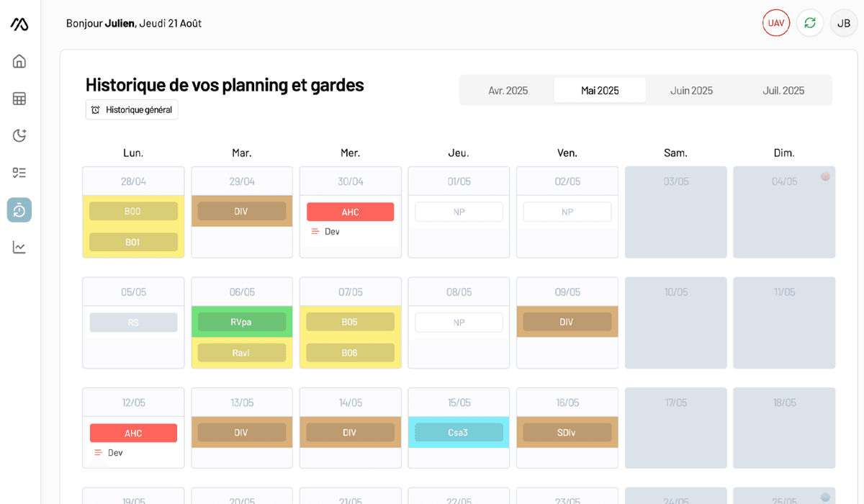Open the checklist tasks icon
The height and width of the screenshot is (504, 864).
click(19, 173)
